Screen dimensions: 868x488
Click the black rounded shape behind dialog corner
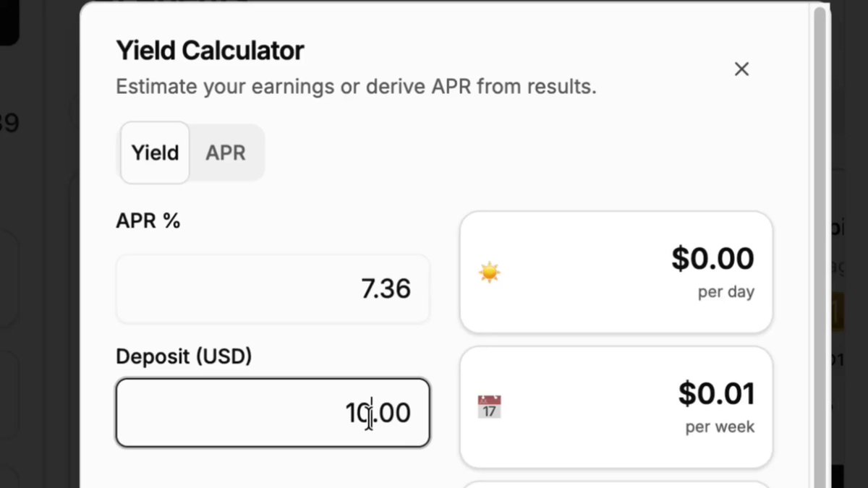pyautogui.click(x=9, y=22)
